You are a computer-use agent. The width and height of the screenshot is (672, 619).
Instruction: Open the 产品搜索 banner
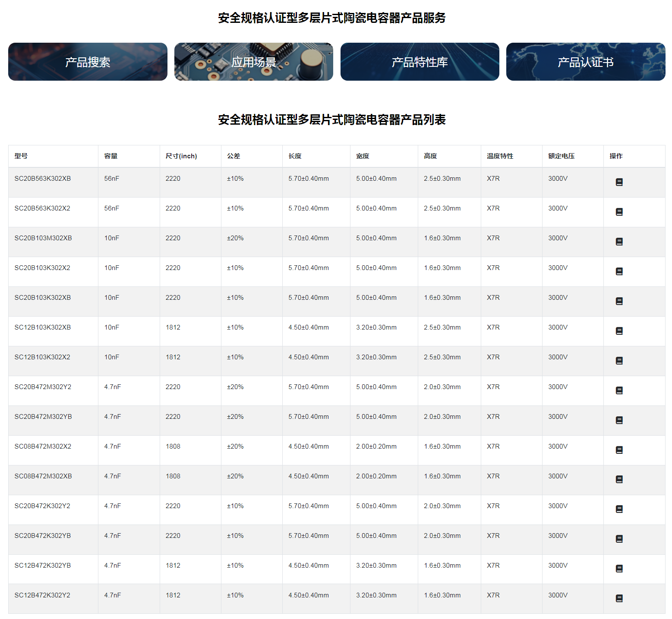pos(88,62)
